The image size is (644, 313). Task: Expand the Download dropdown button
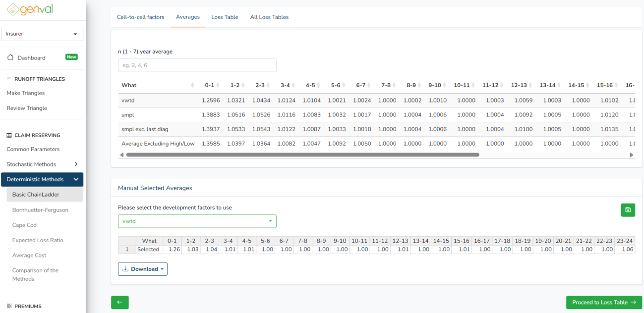pyautogui.click(x=143, y=269)
